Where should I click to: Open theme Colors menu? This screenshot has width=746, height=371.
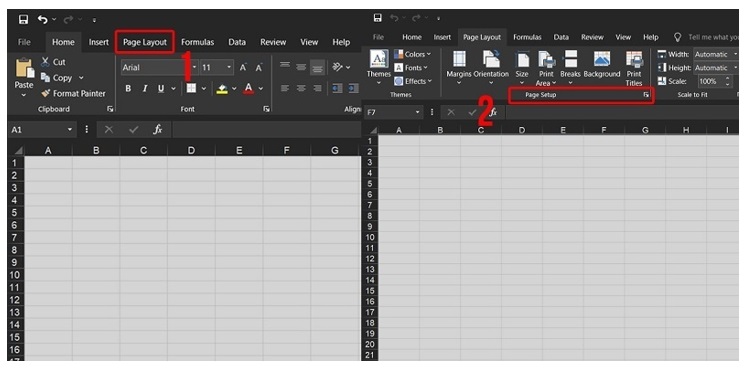(412, 54)
